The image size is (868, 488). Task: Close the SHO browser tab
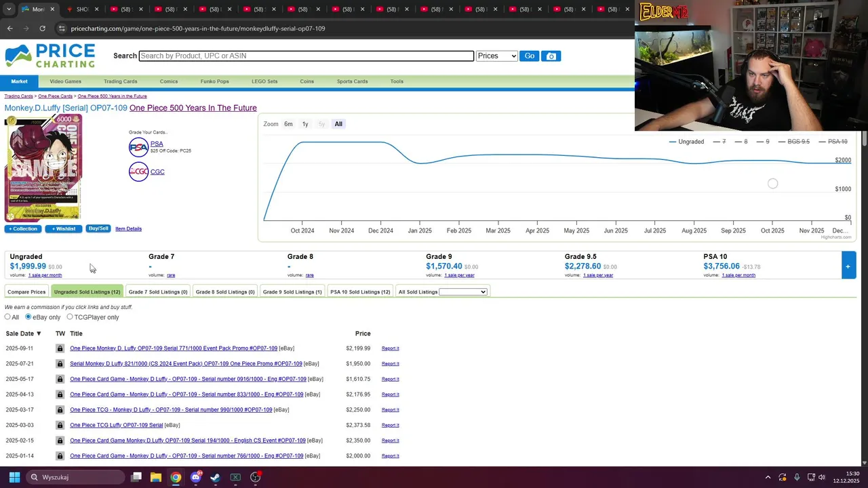96,9
